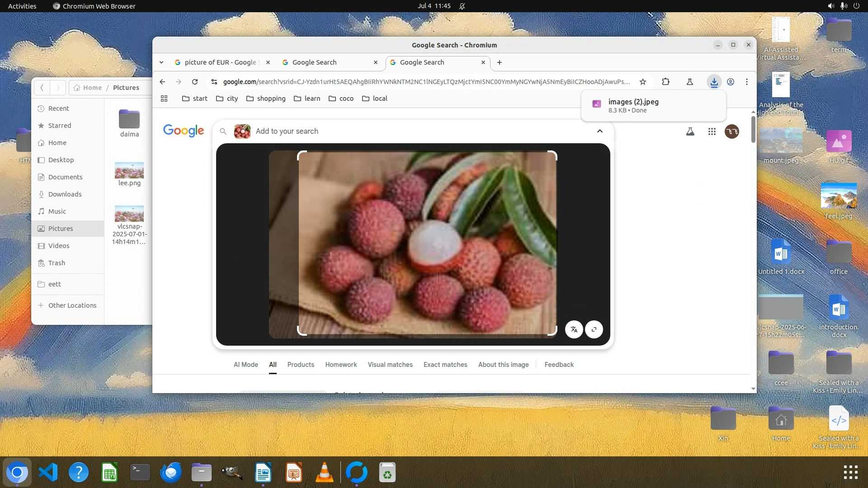Open tab groups grid icon
This screenshot has width=868, height=488.
tap(164, 99)
